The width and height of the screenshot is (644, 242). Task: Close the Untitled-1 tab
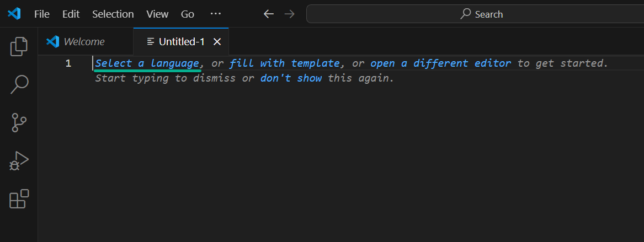217,41
